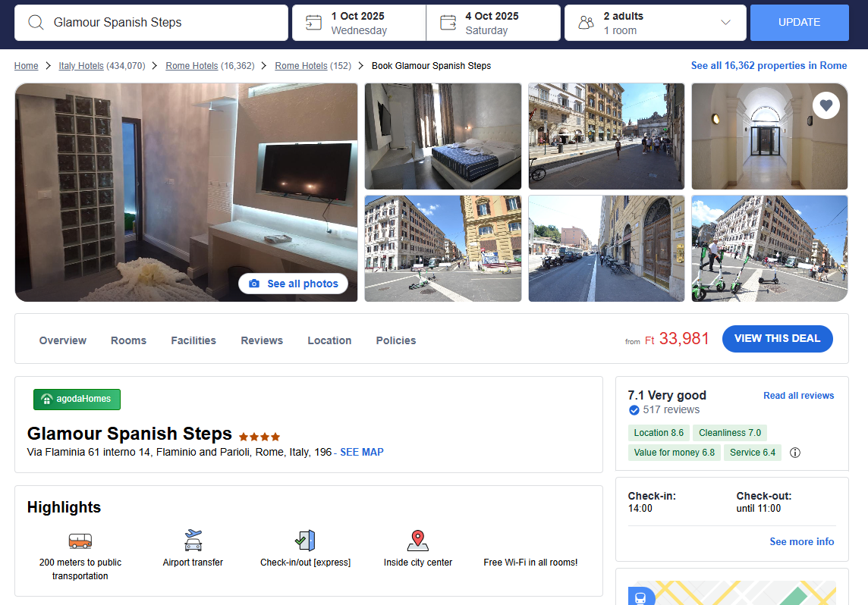Open the street intersection photo with graffiti wall
The width and height of the screenshot is (868, 605).
point(443,249)
